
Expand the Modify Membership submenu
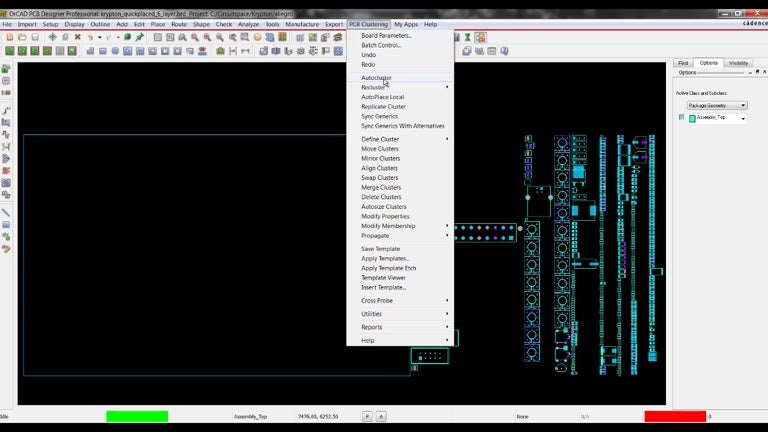(x=404, y=226)
